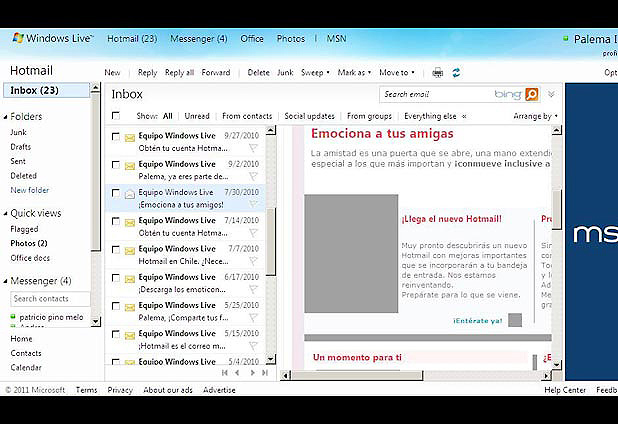Check the 6/17/2010 email checkbox
This screenshot has height=424, width=618.
115,278
